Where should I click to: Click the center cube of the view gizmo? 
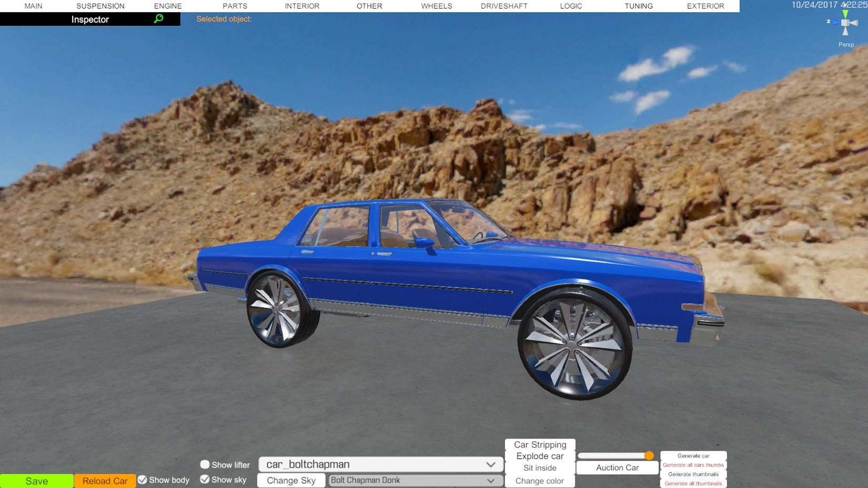(x=845, y=23)
